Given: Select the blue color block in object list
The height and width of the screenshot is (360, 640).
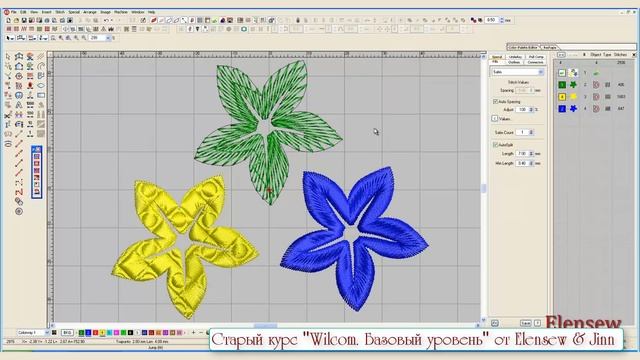Looking at the screenshot, I should [562, 109].
